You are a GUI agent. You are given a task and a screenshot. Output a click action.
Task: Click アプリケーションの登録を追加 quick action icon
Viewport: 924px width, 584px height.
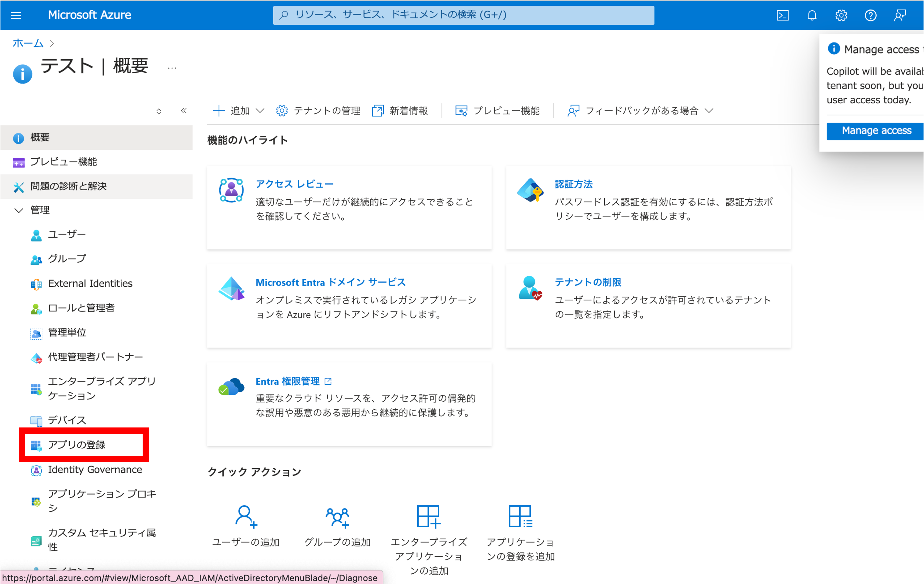(520, 516)
